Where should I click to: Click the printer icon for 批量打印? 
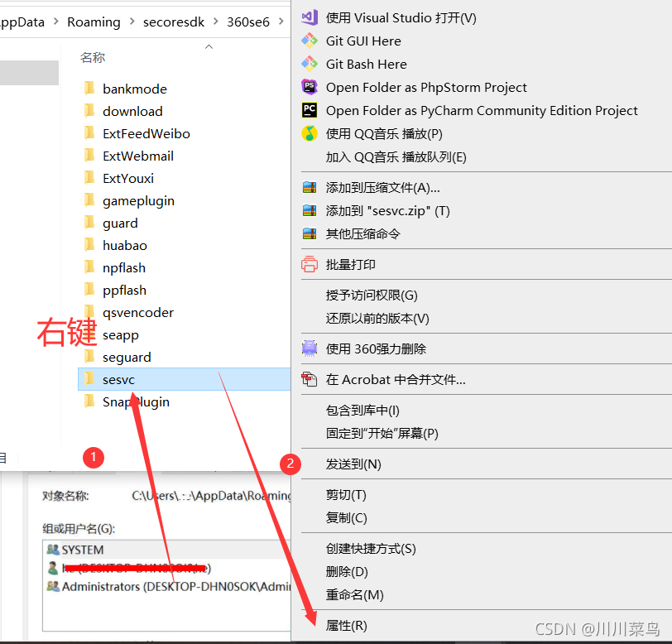pyautogui.click(x=310, y=264)
